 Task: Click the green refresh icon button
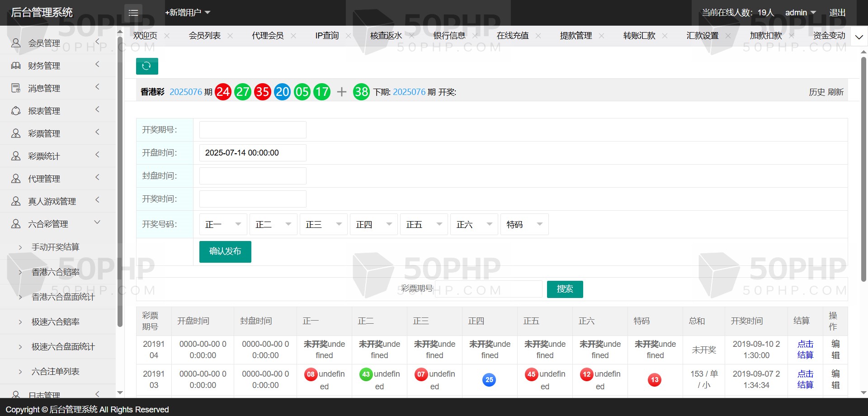[147, 66]
